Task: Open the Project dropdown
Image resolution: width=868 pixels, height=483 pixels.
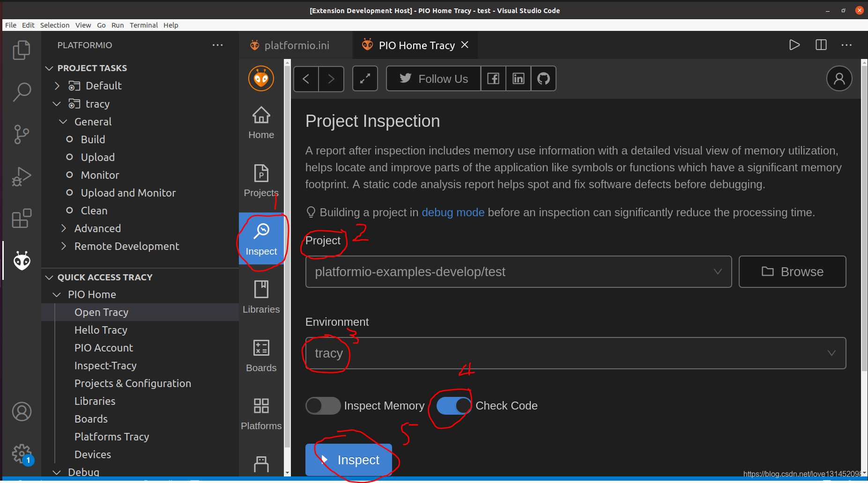Action: (x=518, y=271)
